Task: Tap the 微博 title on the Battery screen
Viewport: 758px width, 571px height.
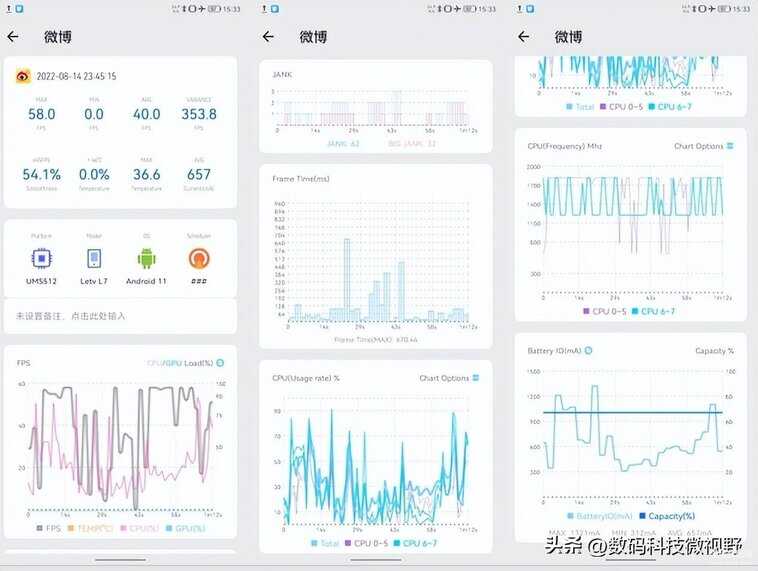Action: (x=568, y=37)
